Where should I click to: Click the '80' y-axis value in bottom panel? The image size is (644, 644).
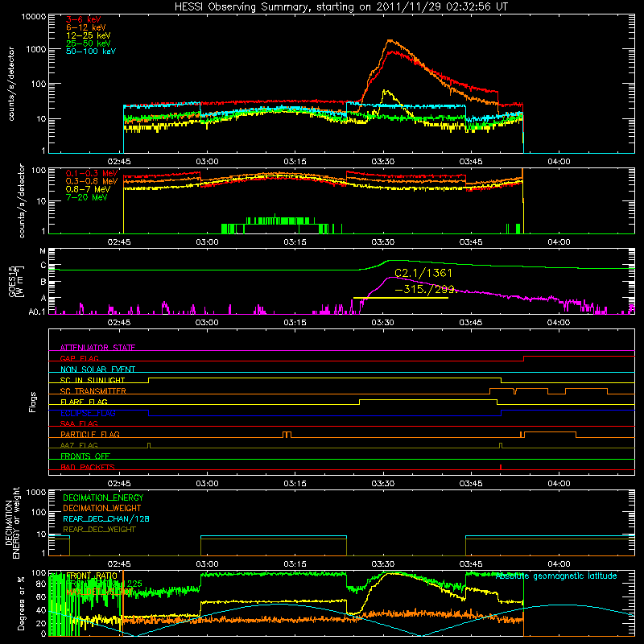pyautogui.click(x=41, y=584)
